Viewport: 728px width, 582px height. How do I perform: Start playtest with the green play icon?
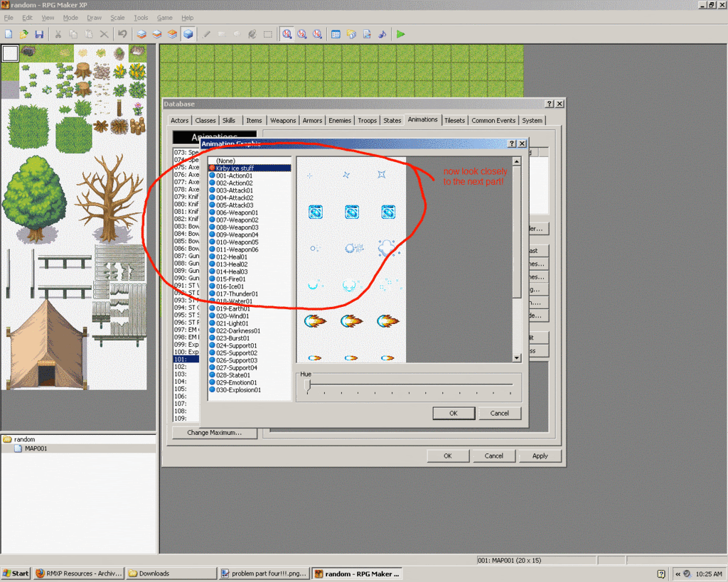tap(401, 34)
